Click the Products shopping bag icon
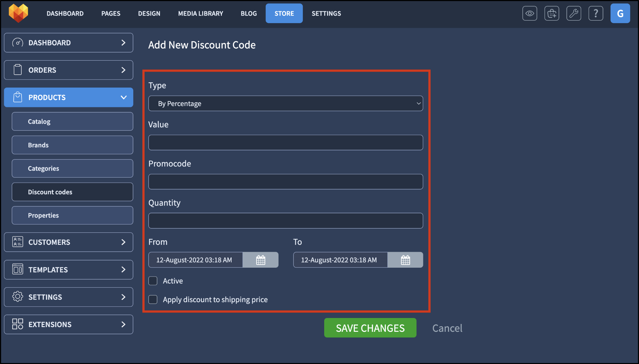The image size is (639, 364). click(x=18, y=97)
